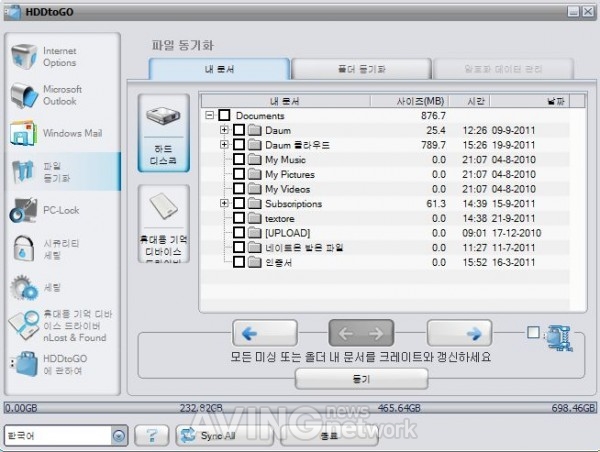
Task: Click the 789.7 size value
Action: [x=433, y=145]
